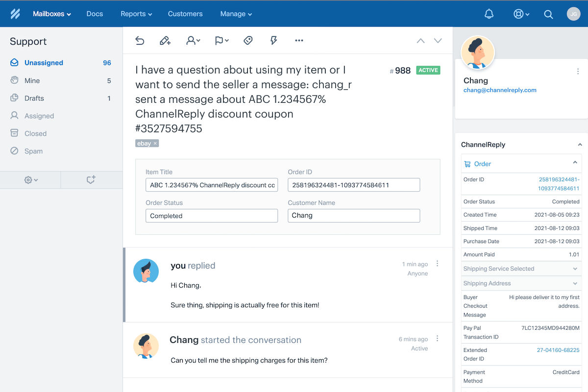Collapse the Order section
The image size is (588, 392).
coord(575,163)
